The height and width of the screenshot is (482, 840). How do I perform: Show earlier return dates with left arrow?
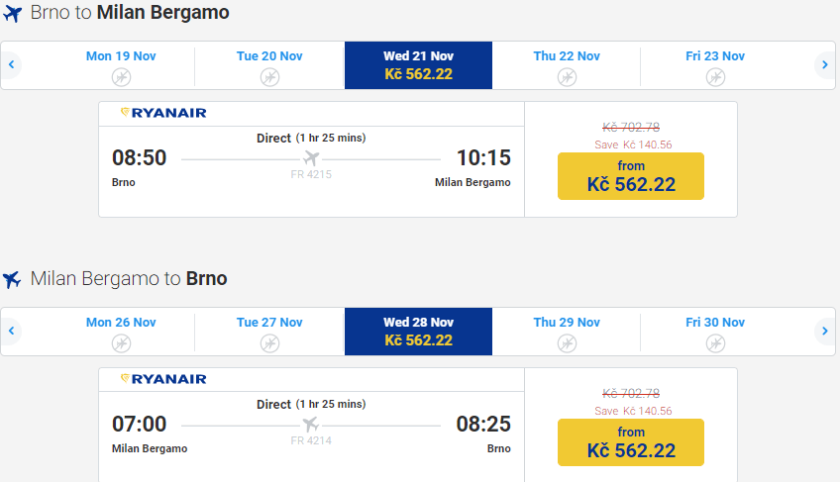click(11, 331)
